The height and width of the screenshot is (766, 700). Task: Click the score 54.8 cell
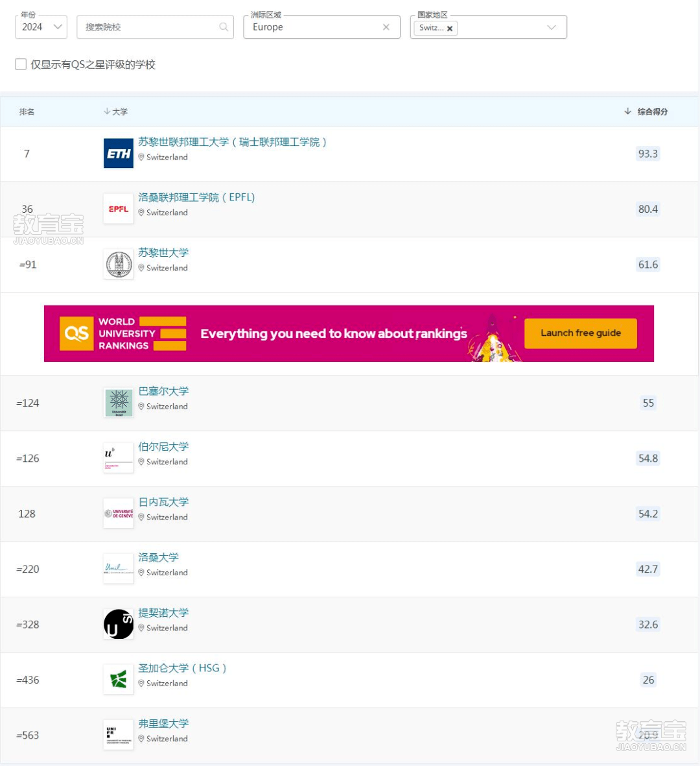pos(647,458)
